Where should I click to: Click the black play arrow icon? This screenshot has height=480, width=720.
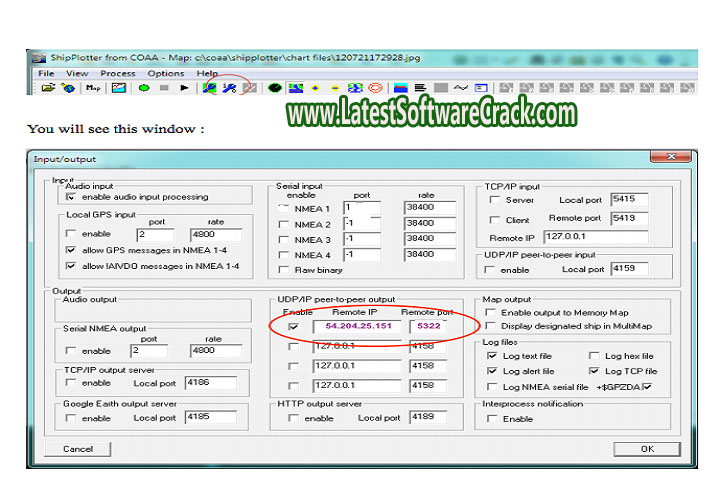(x=184, y=88)
